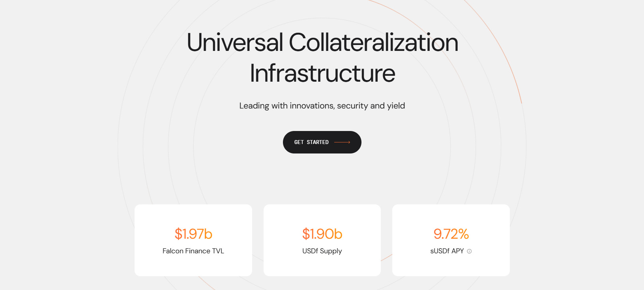The width and height of the screenshot is (644, 290).
Task: Click the "sUSDf APY" label text
Action: (x=447, y=251)
